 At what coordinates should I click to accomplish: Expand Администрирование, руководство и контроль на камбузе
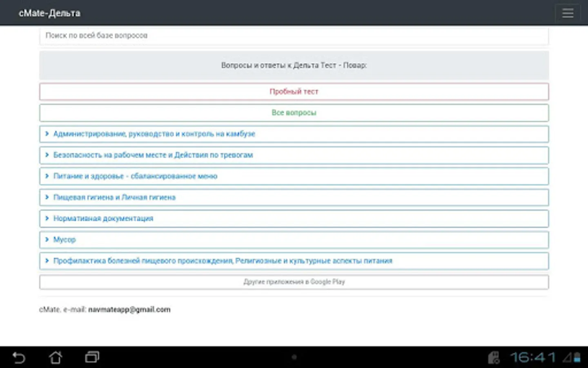point(294,134)
